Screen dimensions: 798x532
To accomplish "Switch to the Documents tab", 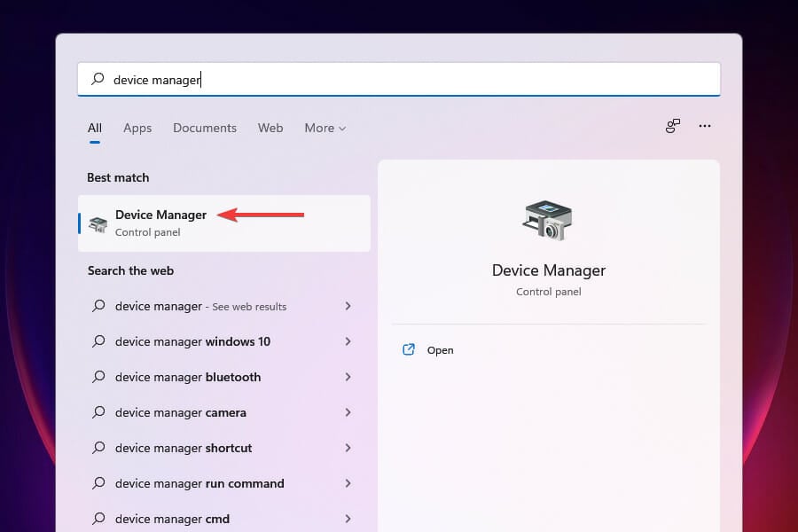I will (205, 128).
